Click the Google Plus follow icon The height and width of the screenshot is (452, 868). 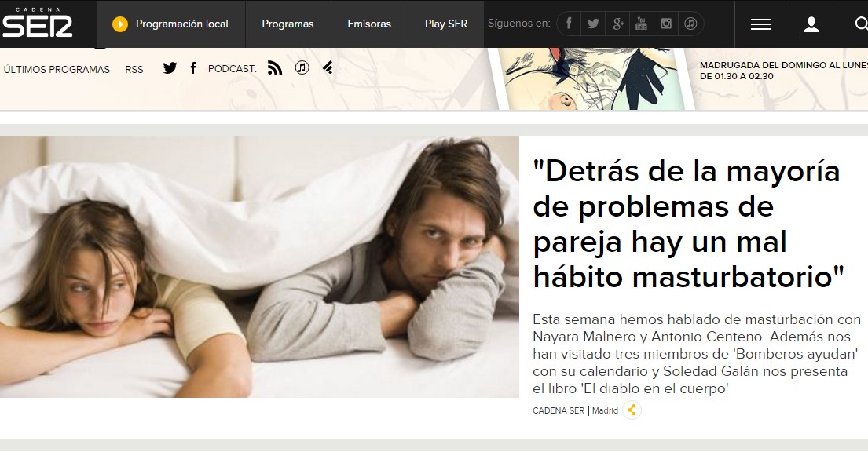[x=617, y=24]
